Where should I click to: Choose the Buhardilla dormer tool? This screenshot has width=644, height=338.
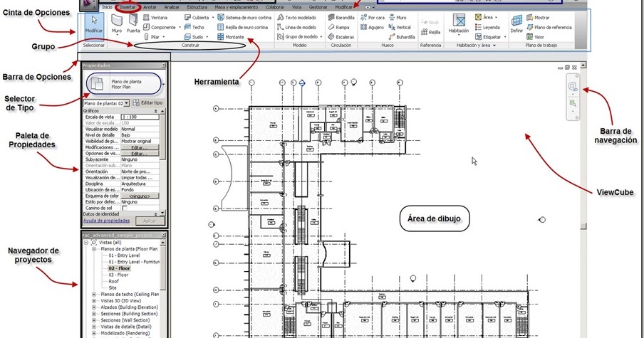pyautogui.click(x=402, y=37)
